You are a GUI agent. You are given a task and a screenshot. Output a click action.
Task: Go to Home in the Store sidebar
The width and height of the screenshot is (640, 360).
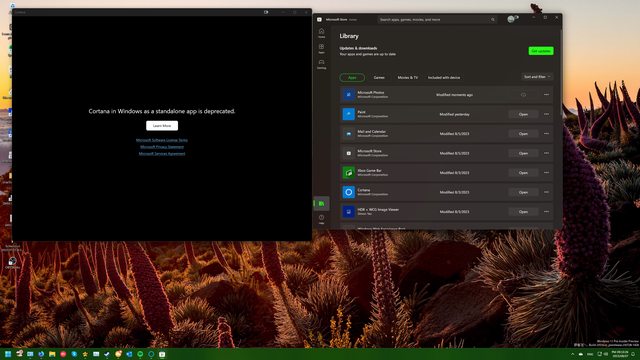pyautogui.click(x=322, y=33)
